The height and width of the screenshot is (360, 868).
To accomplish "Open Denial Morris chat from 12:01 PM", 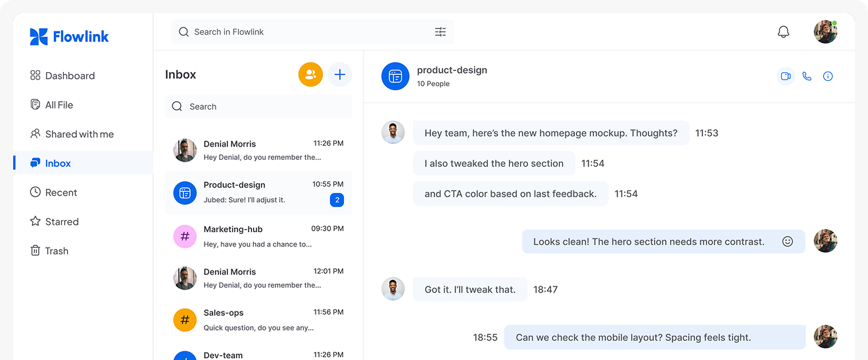I will [x=258, y=279].
